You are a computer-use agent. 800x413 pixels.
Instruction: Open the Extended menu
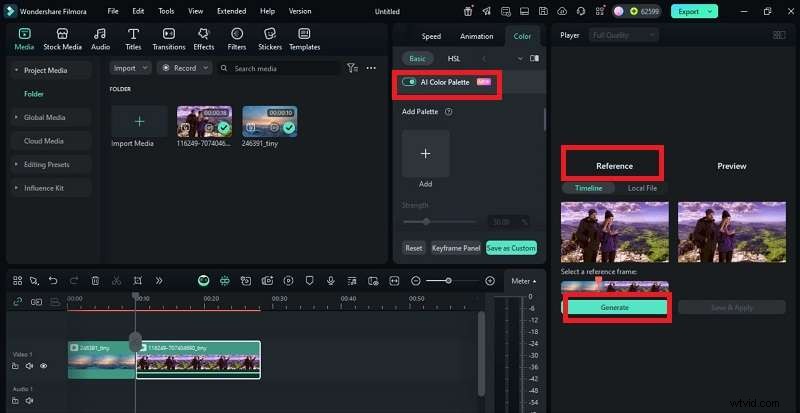click(x=231, y=11)
